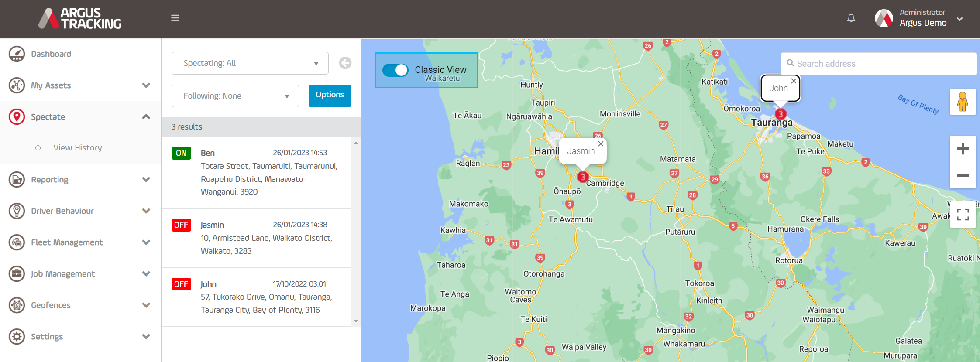Click the Dashboard gauge icon
The image size is (980, 362).
[17, 54]
